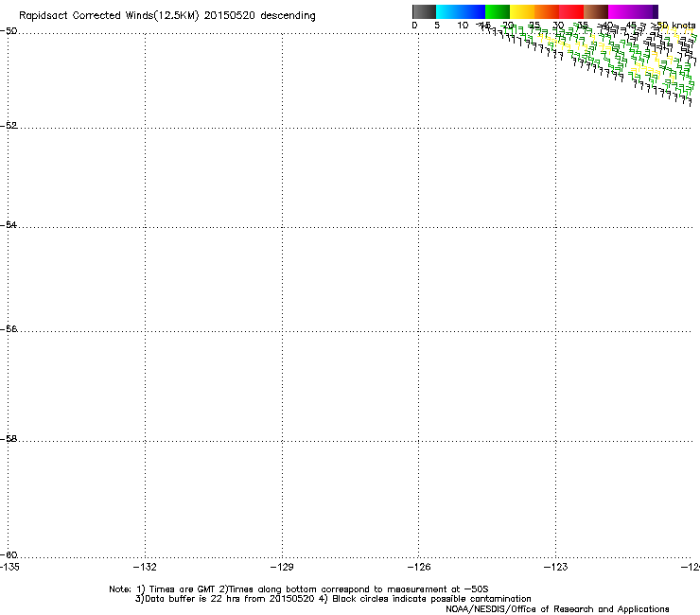Click the longitude label '-126'
Viewport: 700px width, 615px height.
coord(419,567)
